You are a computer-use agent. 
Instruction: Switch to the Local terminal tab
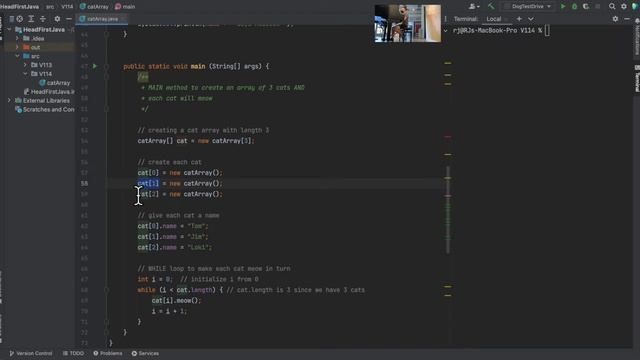[493, 19]
